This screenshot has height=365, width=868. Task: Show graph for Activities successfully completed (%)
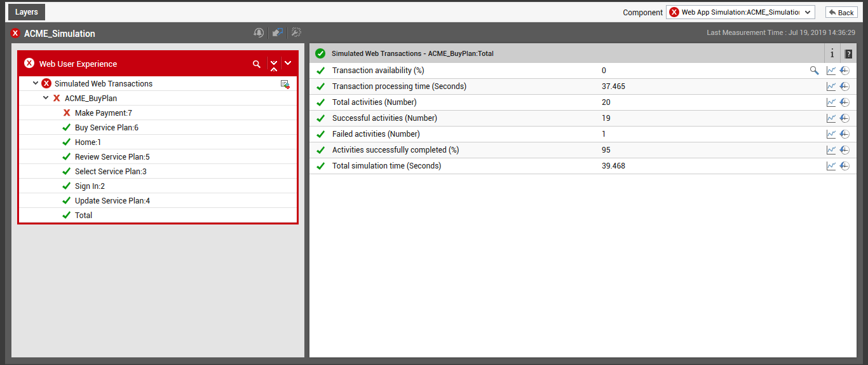point(831,150)
